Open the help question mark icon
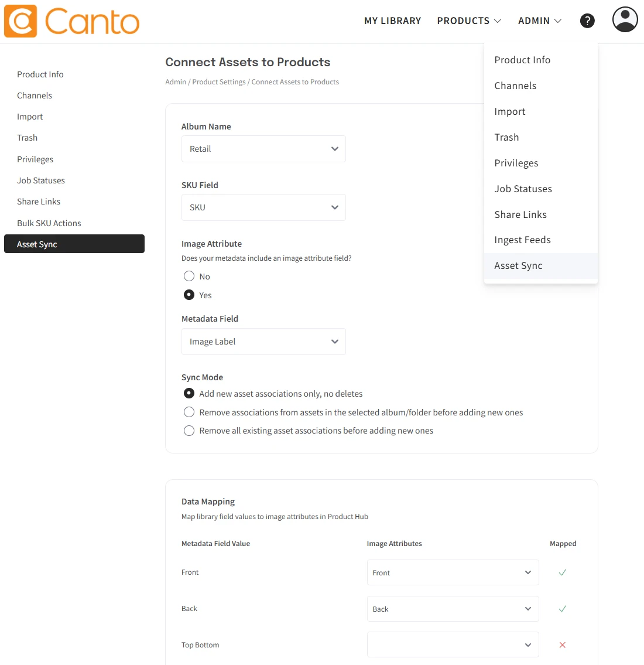Image resolution: width=644 pixels, height=665 pixels. pos(587,21)
